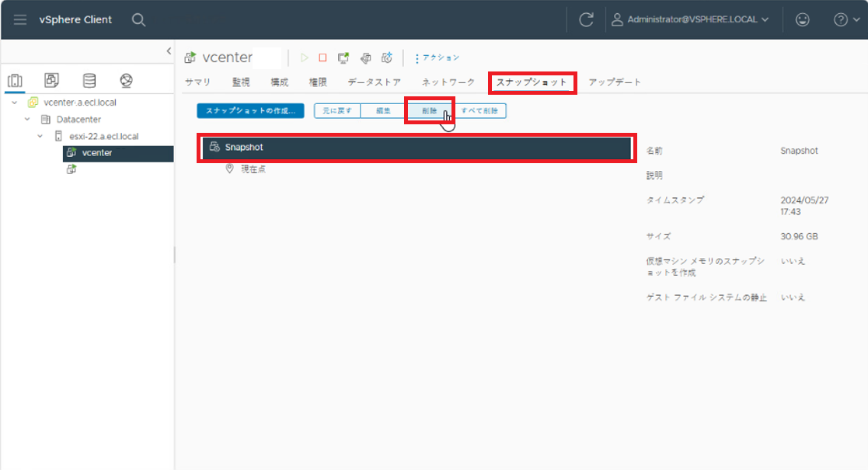Open the ネットワーク tab

pos(448,82)
